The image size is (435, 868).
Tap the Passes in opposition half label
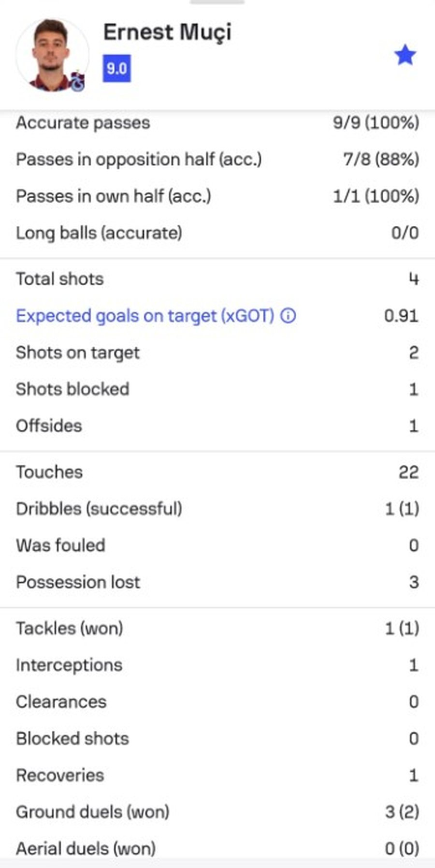(139, 160)
